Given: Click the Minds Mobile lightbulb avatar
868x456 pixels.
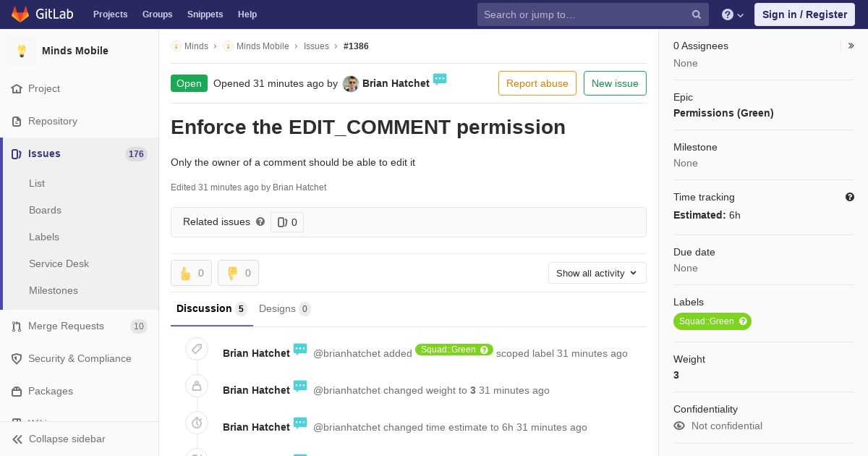Looking at the screenshot, I should click(22, 51).
